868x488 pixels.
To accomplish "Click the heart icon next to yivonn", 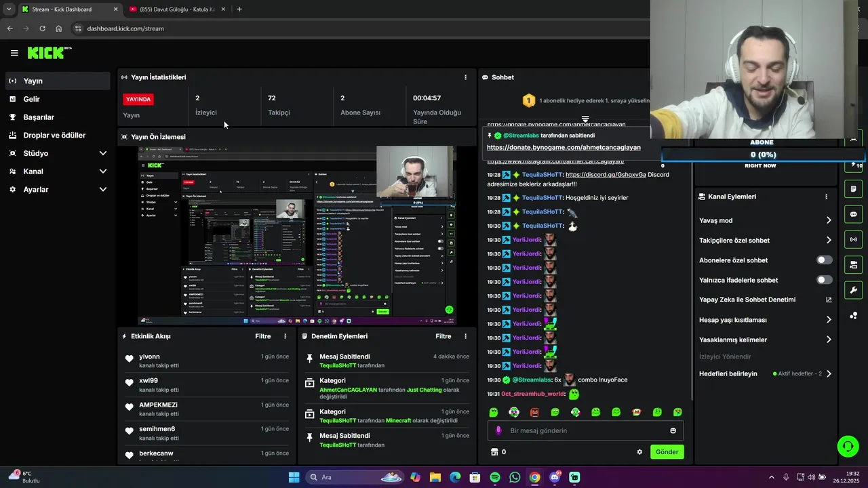I will pyautogui.click(x=130, y=359).
